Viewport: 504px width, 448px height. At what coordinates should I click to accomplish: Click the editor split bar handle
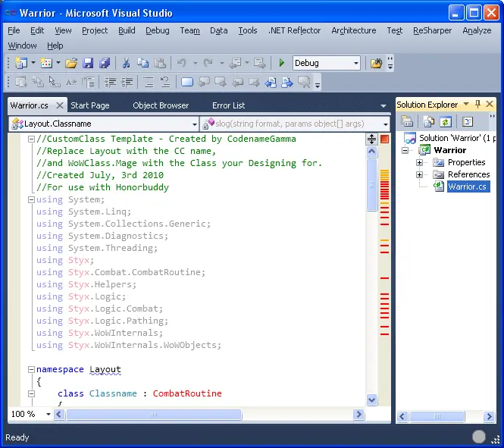[x=371, y=139]
